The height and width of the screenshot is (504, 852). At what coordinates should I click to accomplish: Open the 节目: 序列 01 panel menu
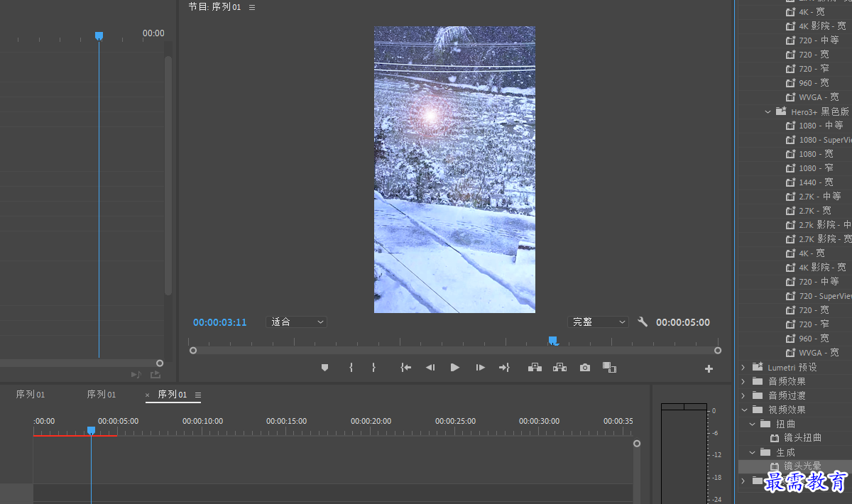click(x=252, y=7)
